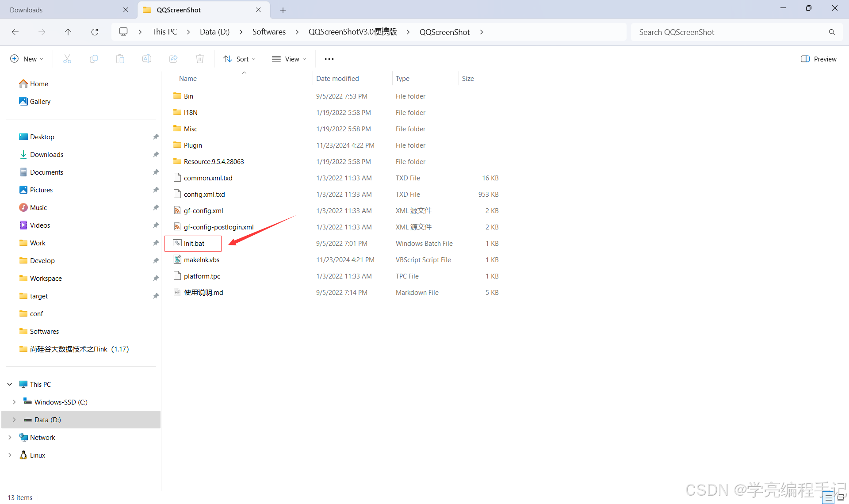Image resolution: width=849 pixels, height=504 pixels.
Task: Click the Cut scissors icon in toolbar
Action: tap(67, 59)
